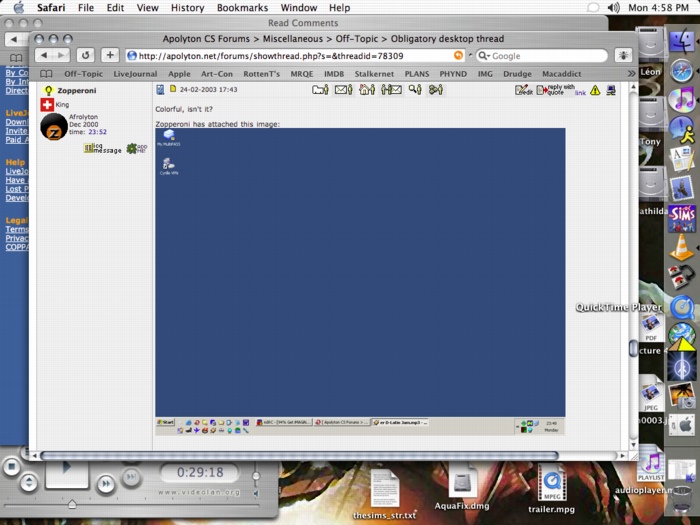Expand the bookmarks bar overflow chevron
The height and width of the screenshot is (525, 700).
(631, 74)
